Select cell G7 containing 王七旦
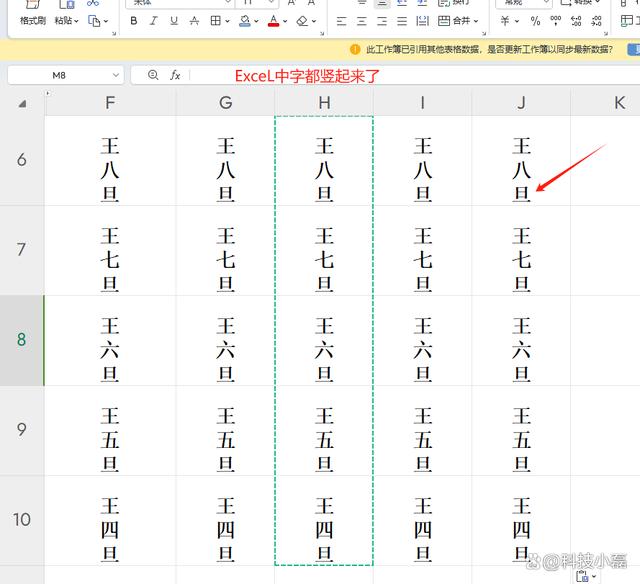Screen dimensions: 640x584 pos(225,250)
